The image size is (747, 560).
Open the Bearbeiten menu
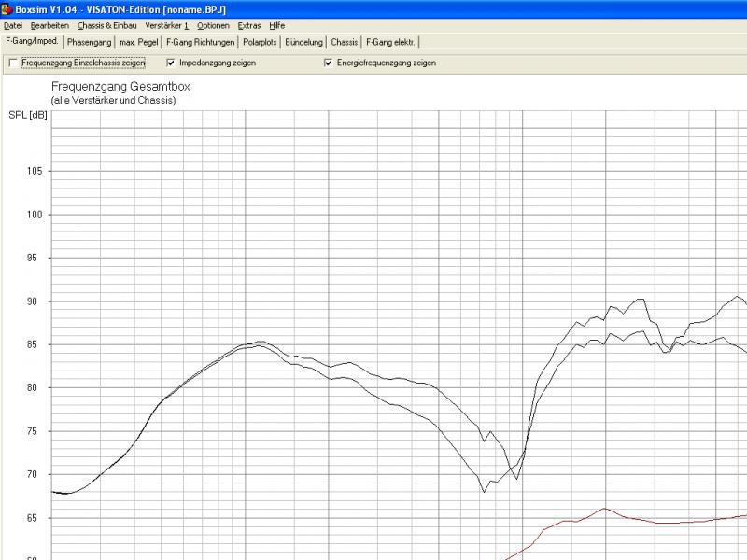point(49,26)
